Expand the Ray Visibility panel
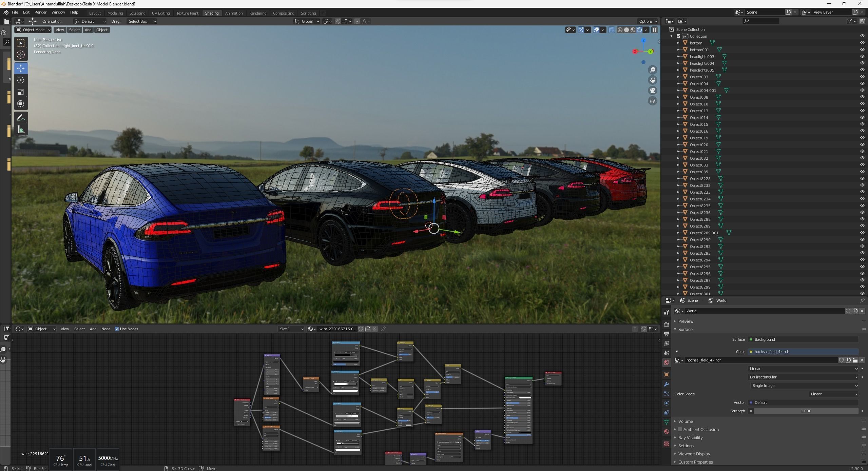Screen dimensions: 868x471 tap(690, 437)
